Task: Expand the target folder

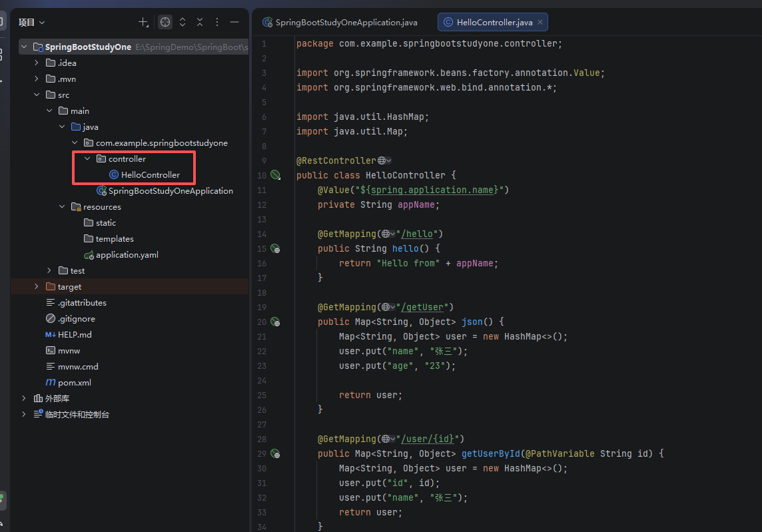Action: click(37, 287)
